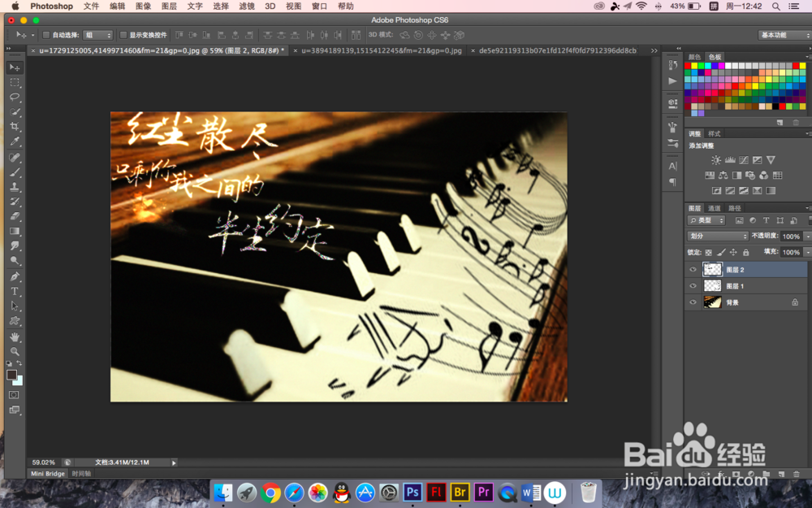This screenshot has width=812, height=508.
Task: Open the status bar info arrow
Action: [x=174, y=462]
